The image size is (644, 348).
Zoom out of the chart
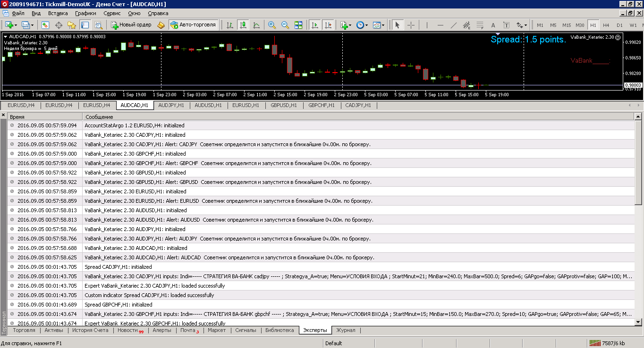(285, 25)
